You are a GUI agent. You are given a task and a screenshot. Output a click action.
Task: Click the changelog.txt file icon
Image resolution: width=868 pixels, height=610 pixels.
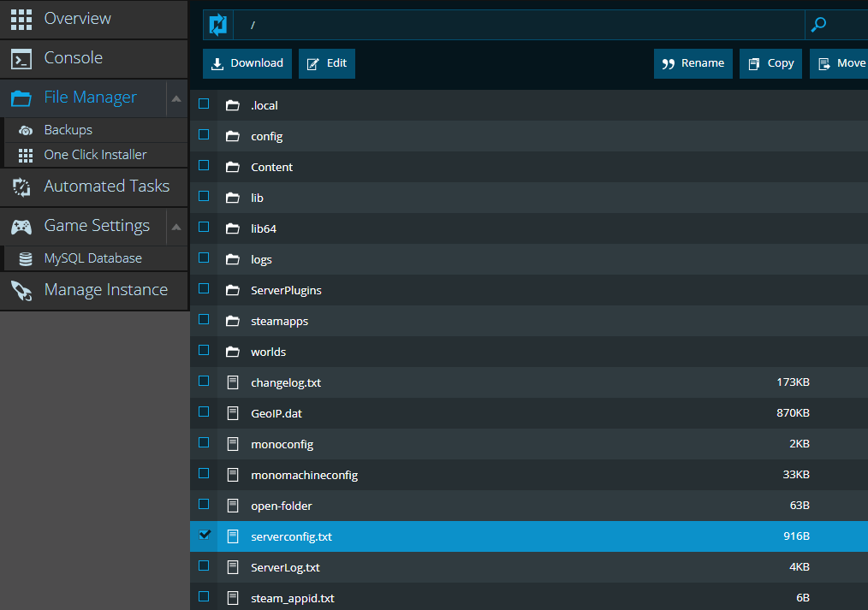coord(233,382)
